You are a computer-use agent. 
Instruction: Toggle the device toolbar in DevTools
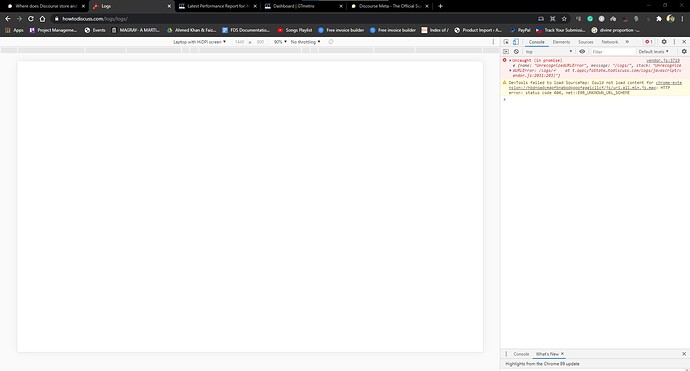[x=516, y=42]
